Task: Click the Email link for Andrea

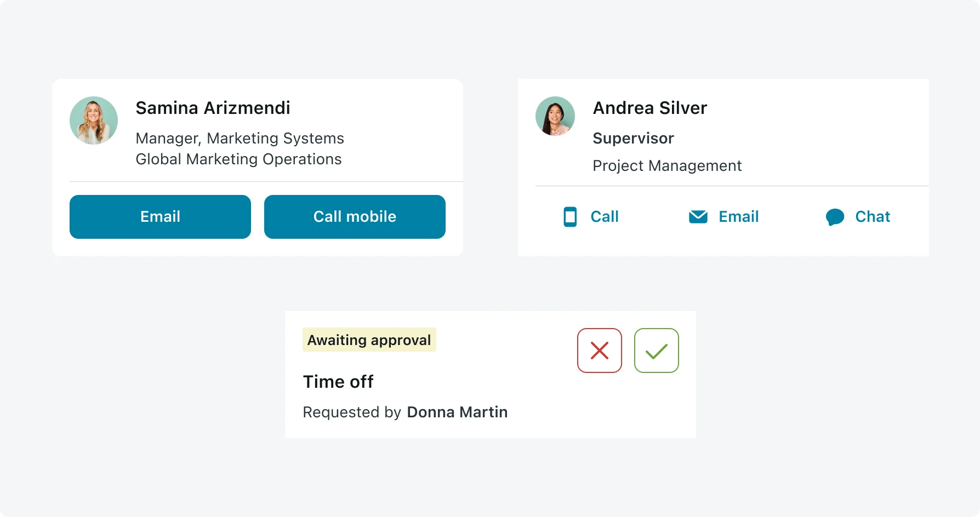Action: [738, 217]
